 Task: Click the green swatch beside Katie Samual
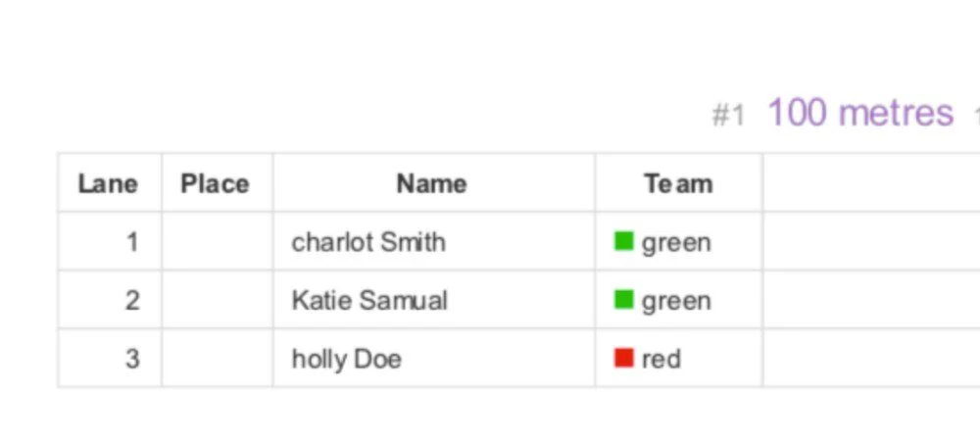[x=623, y=300]
